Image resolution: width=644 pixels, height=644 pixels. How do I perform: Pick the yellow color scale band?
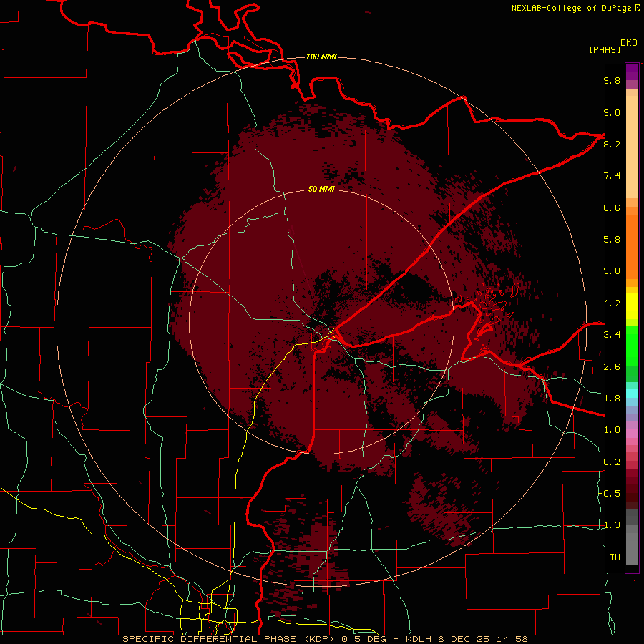coord(632,306)
